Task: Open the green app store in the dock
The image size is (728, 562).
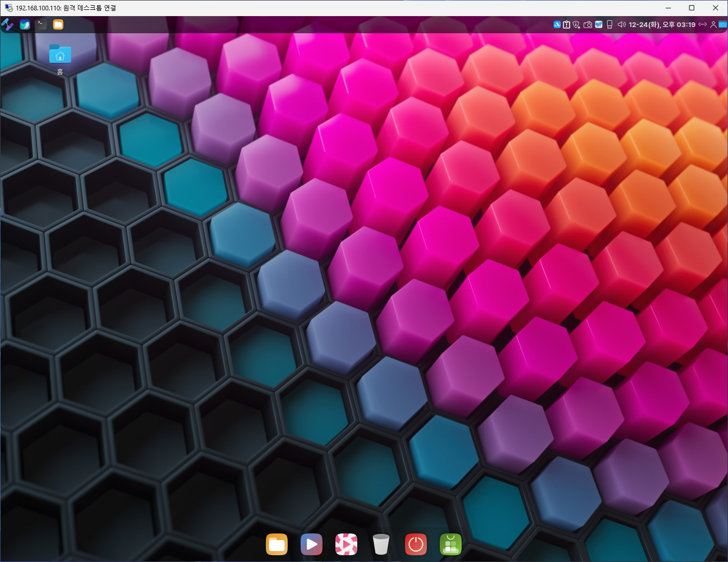Action: (x=451, y=544)
